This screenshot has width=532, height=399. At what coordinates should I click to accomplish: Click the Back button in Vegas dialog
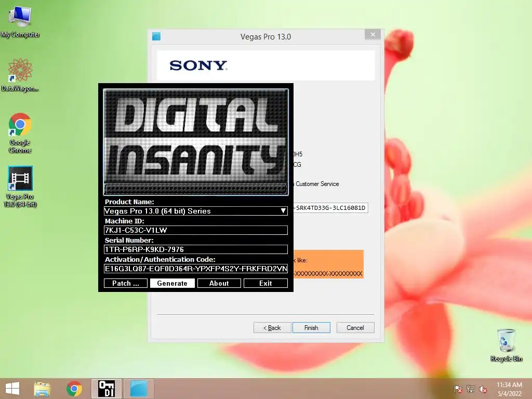point(272,328)
